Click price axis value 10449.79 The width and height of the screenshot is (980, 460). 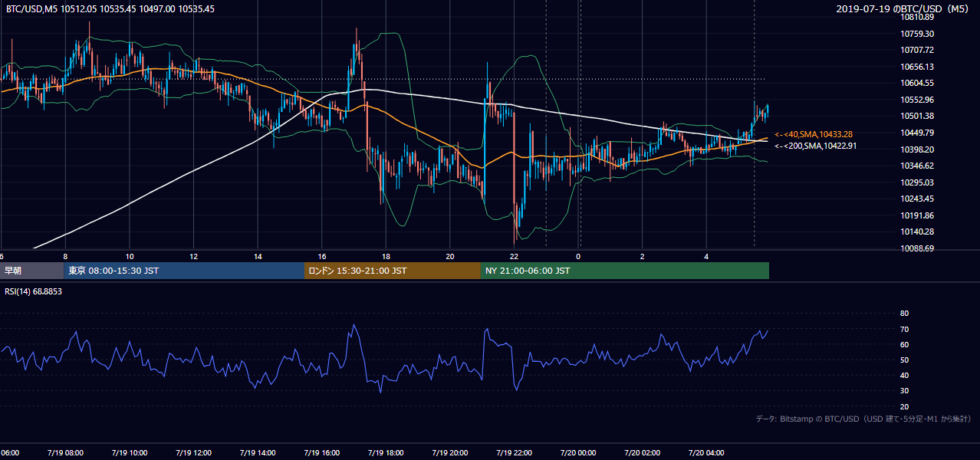point(917,133)
